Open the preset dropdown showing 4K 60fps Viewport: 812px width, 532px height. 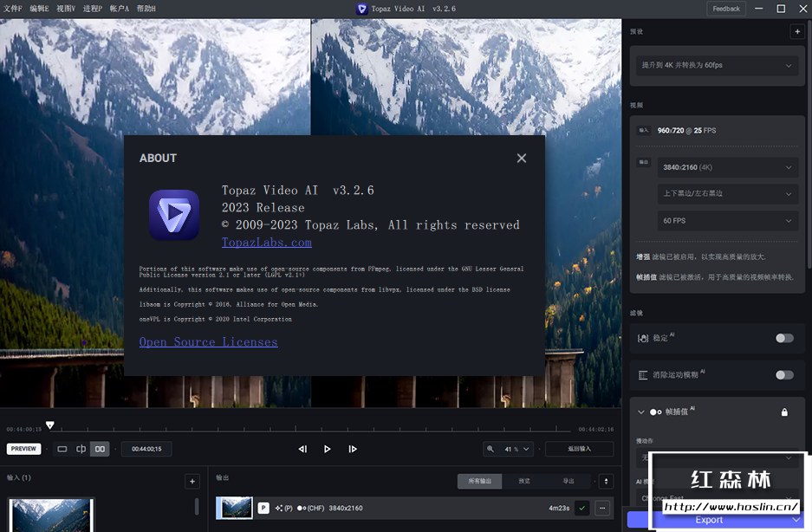(x=716, y=66)
